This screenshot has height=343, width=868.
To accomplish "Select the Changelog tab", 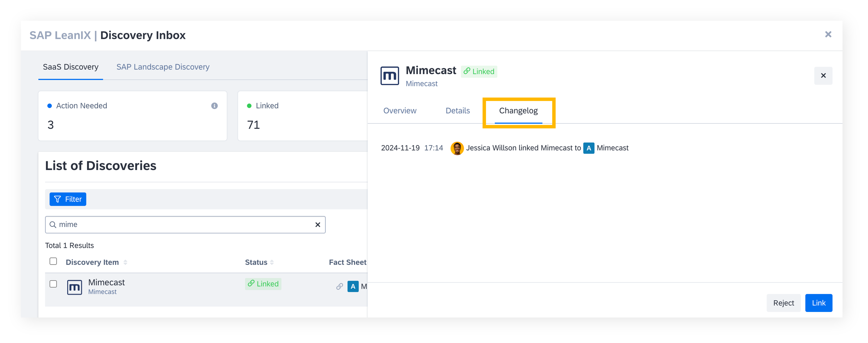I will coord(518,111).
